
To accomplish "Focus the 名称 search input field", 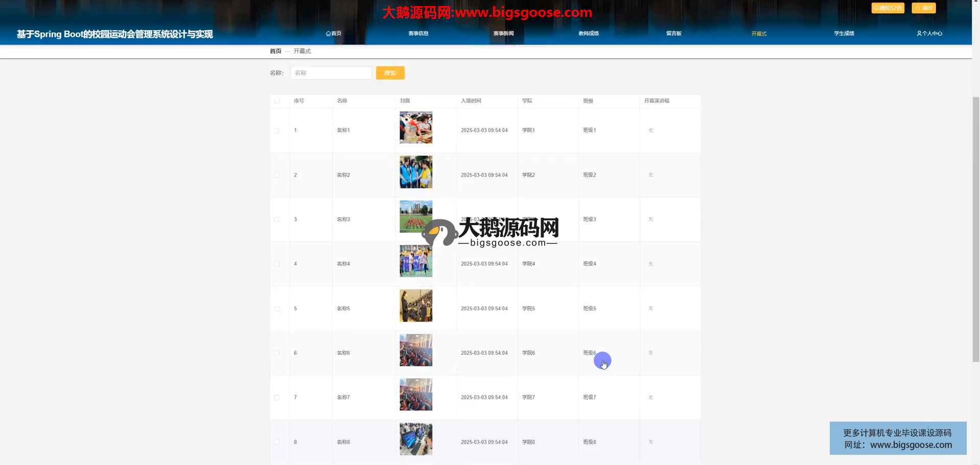I will tap(331, 73).
